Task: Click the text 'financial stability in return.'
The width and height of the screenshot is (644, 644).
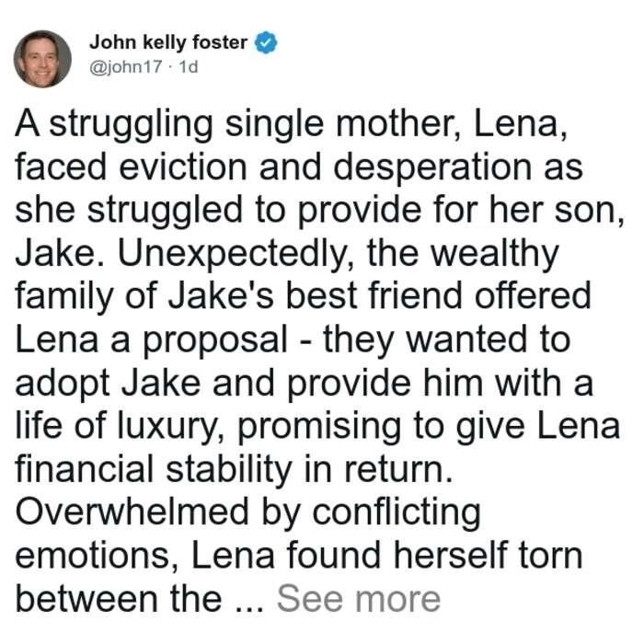Action: pyautogui.click(x=234, y=469)
